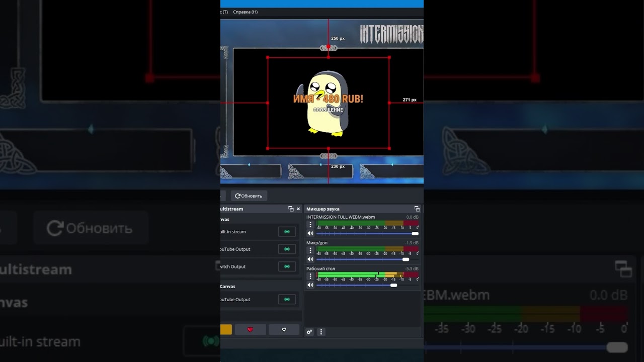This screenshot has height=362, width=644.
Task: Click the INTERMISSION FULL WEBM.webm track label
Action: pyautogui.click(x=341, y=217)
